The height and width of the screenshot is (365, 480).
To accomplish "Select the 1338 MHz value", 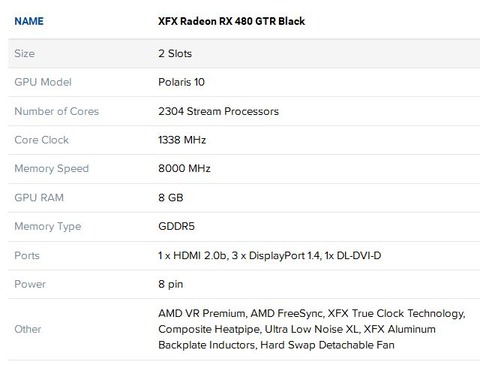I will (182, 140).
